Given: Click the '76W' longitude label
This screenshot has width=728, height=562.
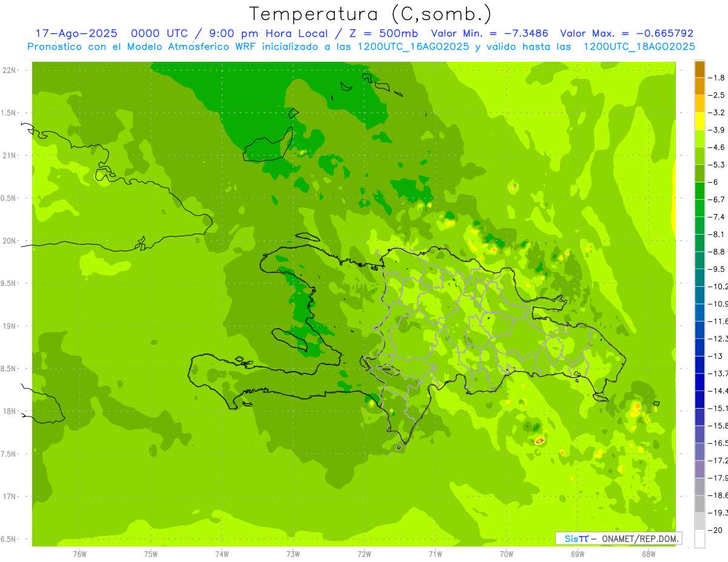Looking at the screenshot, I should coord(79,554).
